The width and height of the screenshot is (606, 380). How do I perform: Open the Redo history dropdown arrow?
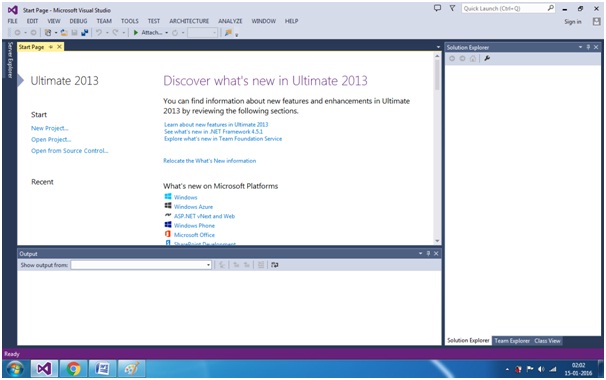point(123,33)
